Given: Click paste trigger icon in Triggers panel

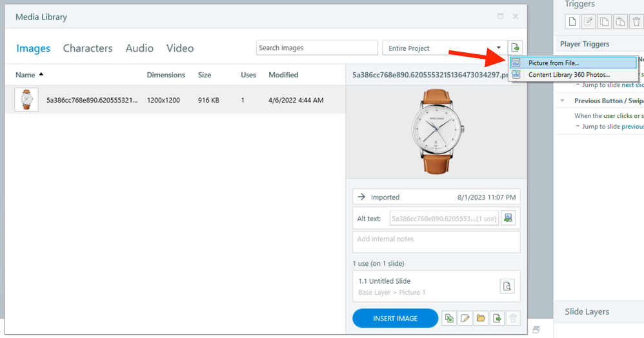Looking at the screenshot, I should pyautogui.click(x=620, y=21).
